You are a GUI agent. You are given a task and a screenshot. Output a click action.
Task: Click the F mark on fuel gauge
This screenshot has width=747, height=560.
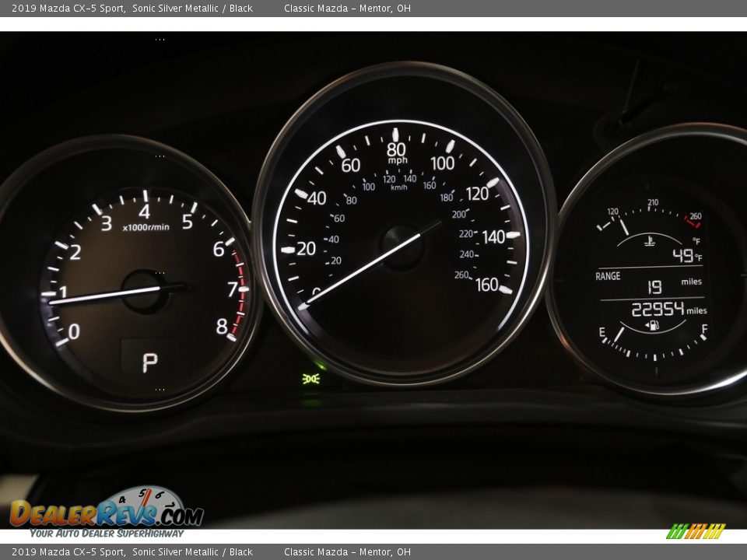pos(703,329)
